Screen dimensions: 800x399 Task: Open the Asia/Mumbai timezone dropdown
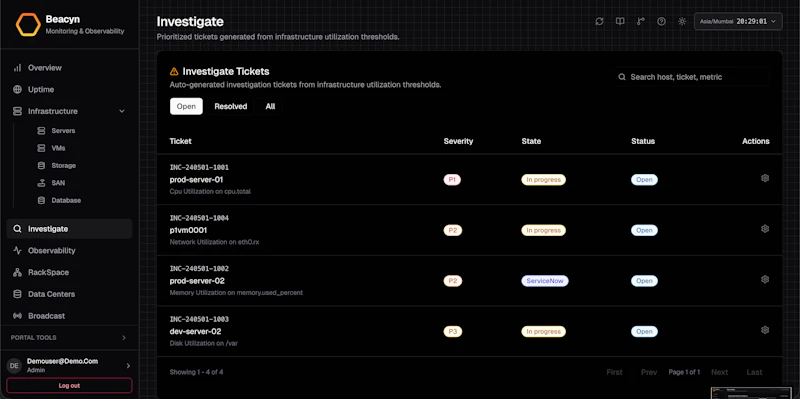(x=738, y=21)
